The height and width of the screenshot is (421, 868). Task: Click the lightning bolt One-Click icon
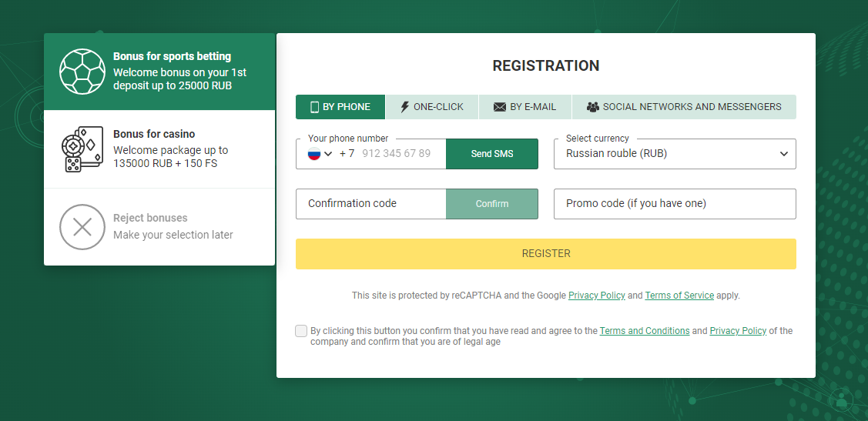(x=404, y=107)
